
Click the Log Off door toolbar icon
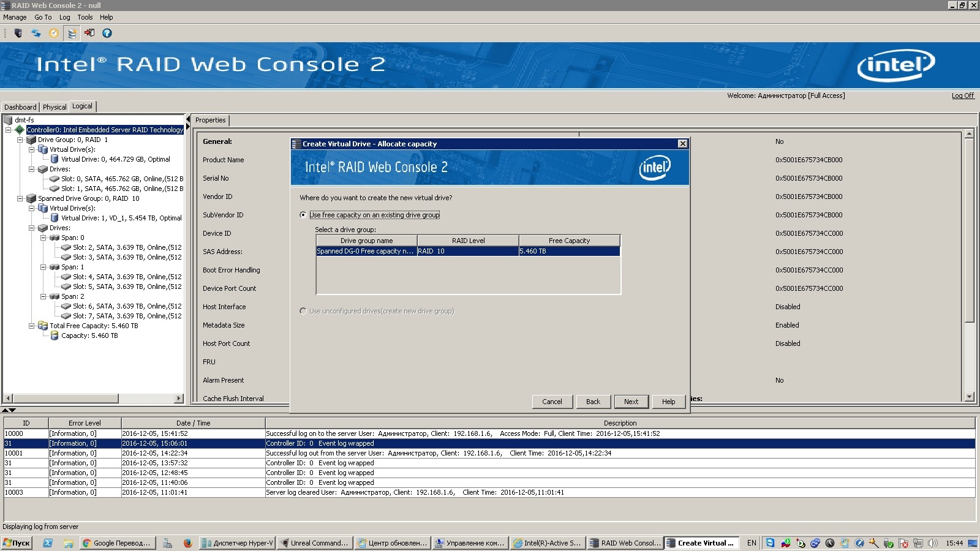click(x=89, y=33)
